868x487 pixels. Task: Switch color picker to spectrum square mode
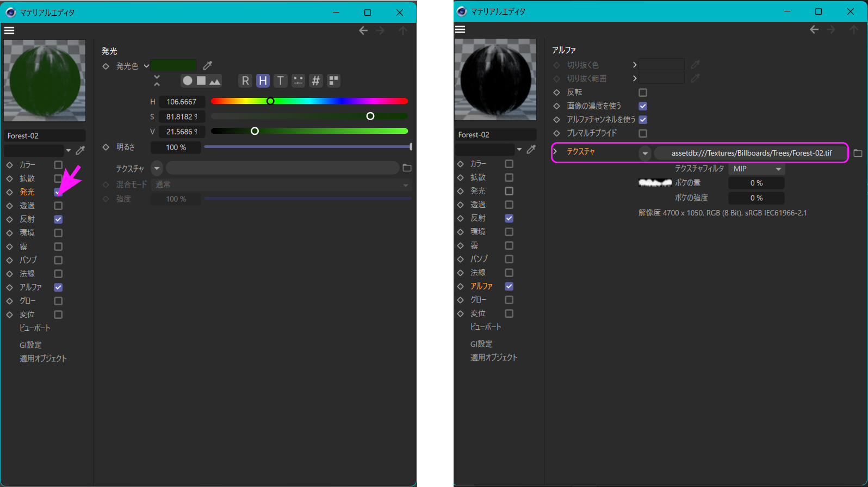(x=201, y=81)
